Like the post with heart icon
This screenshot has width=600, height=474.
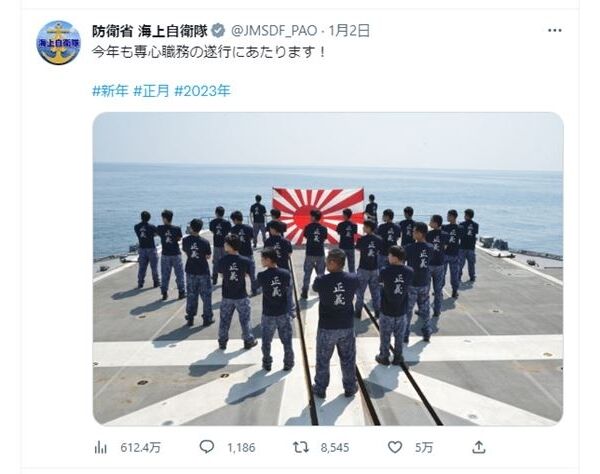point(395,447)
